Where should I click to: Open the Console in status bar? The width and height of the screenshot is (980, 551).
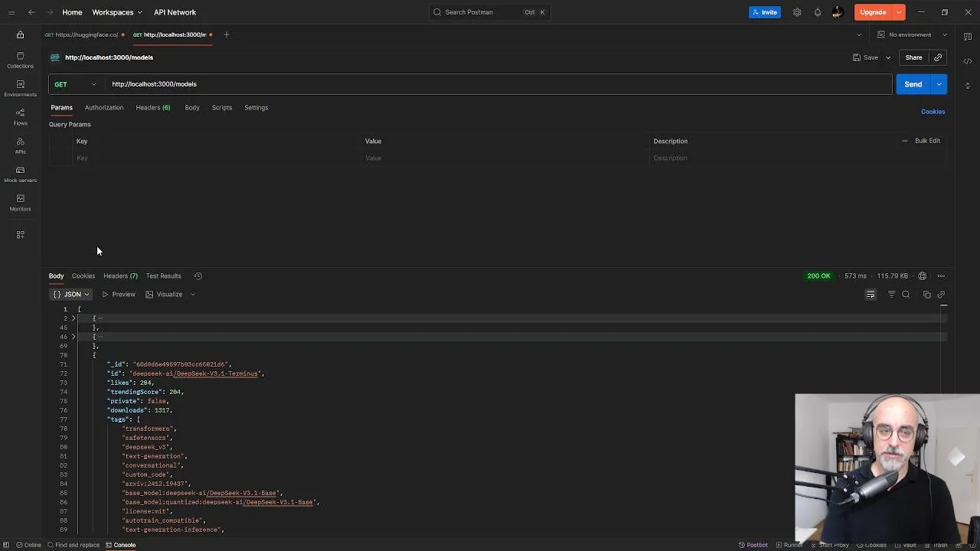coord(120,545)
